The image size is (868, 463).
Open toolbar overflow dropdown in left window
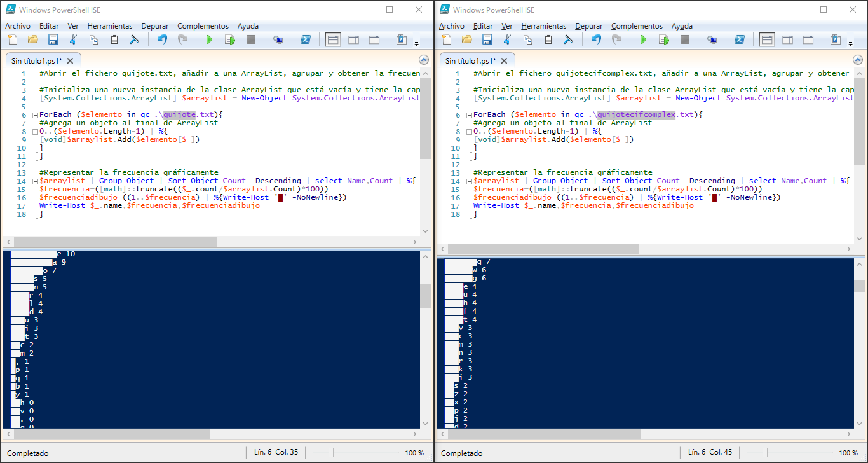pyautogui.click(x=417, y=44)
